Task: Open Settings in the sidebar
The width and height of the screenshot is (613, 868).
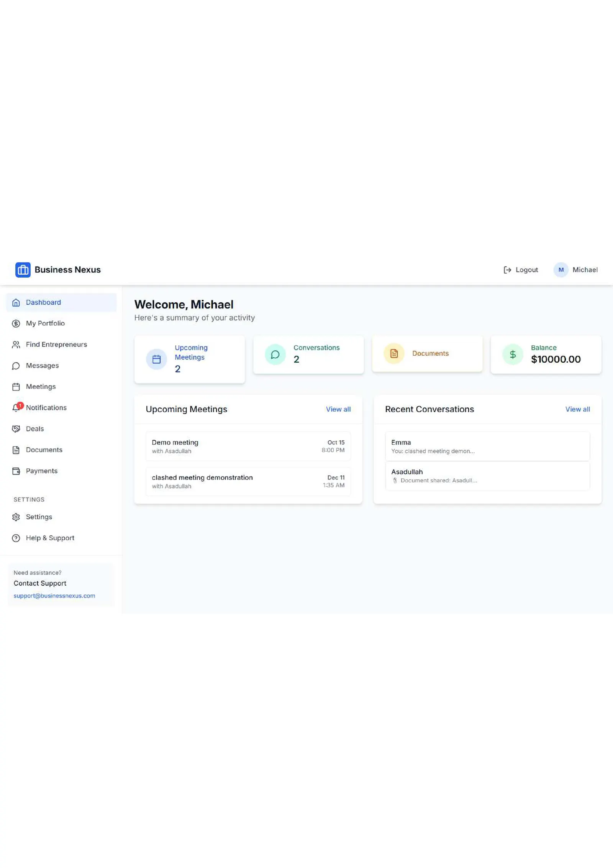Action: click(61, 517)
